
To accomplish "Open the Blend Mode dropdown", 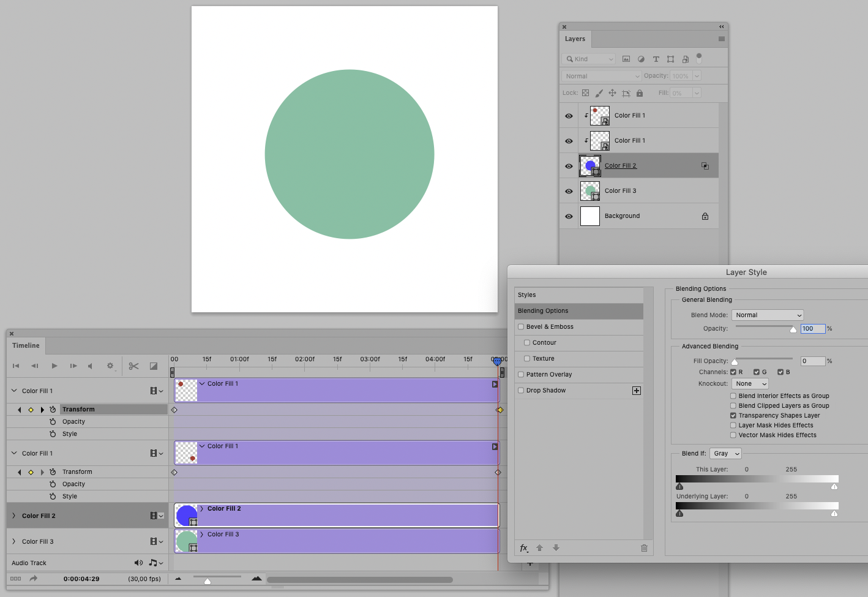I will 767,315.
